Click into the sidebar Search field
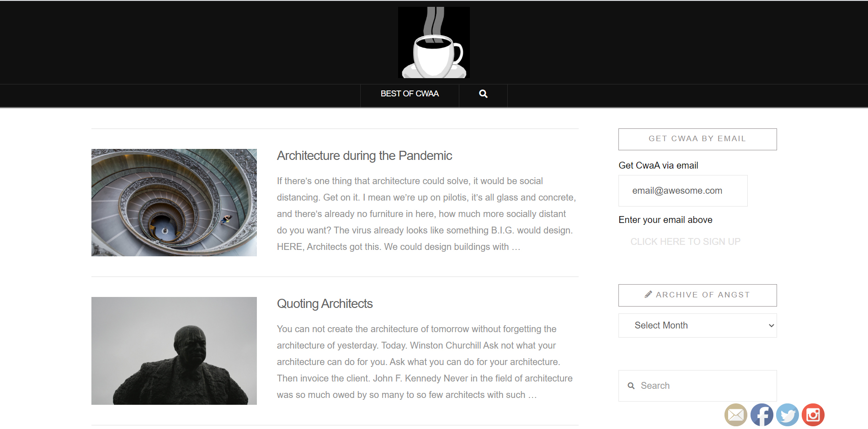The height and width of the screenshot is (429, 868). 704,386
